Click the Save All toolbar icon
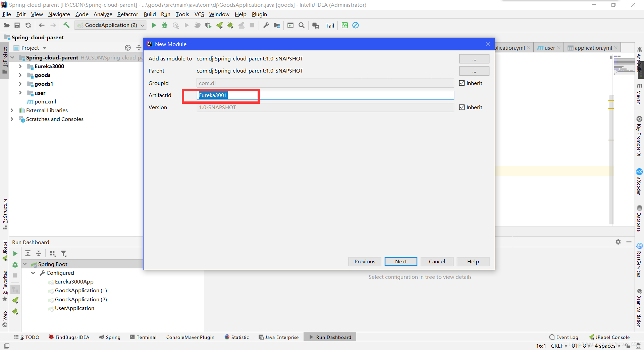The width and height of the screenshot is (644, 350). pos(17,25)
